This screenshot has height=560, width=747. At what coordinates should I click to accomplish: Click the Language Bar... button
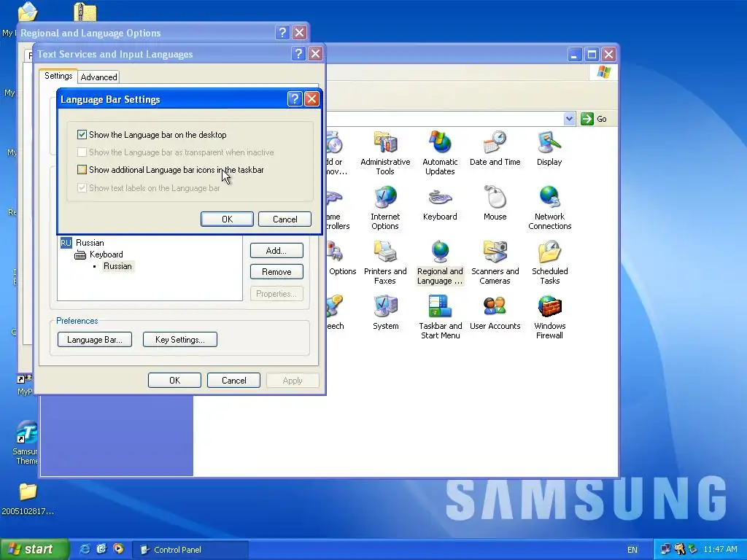click(x=94, y=340)
